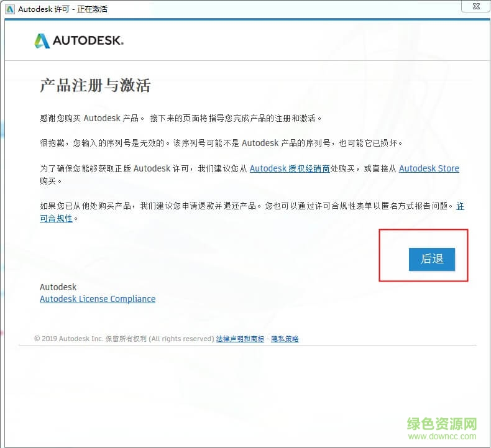Open the Autodesk License Compliance link
Image resolution: width=491 pixels, height=448 pixels.
pos(98,299)
